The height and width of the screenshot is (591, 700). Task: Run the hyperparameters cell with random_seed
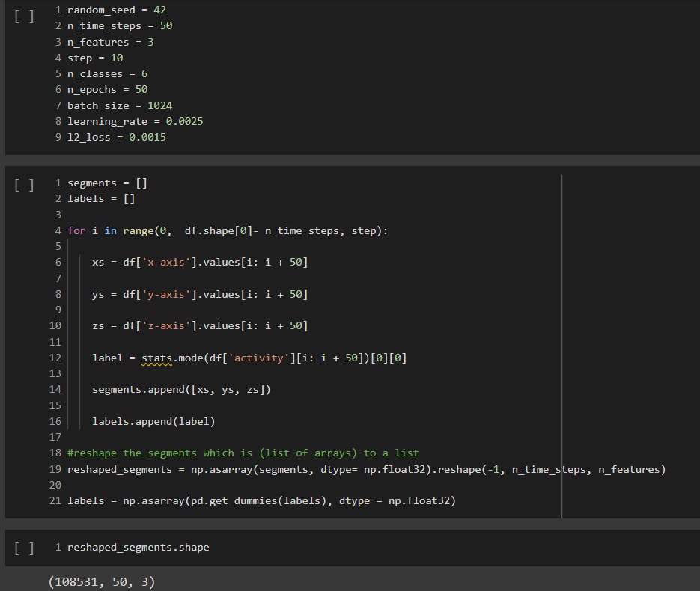(x=24, y=17)
